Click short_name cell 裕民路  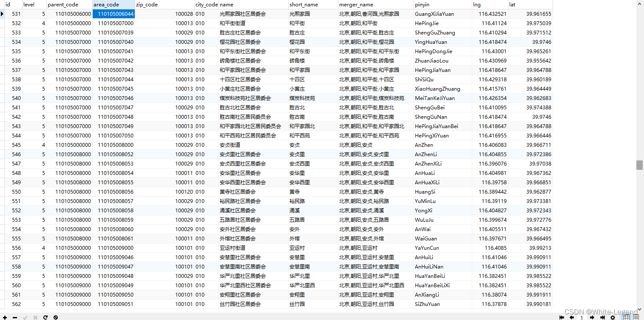pos(313,201)
